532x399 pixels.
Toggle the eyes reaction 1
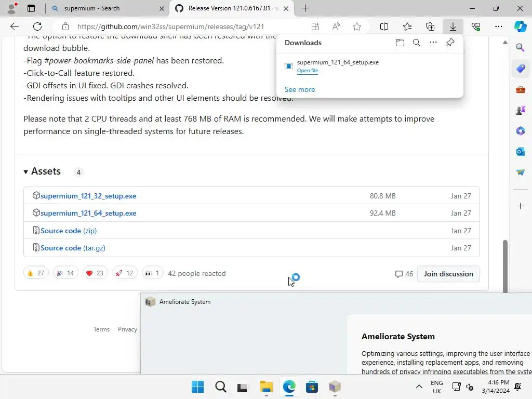(152, 273)
